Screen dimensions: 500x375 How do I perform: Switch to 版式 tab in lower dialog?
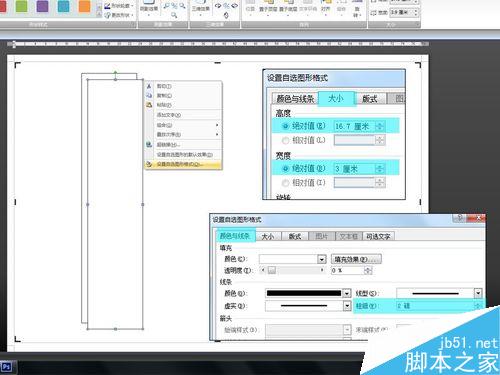295,236
